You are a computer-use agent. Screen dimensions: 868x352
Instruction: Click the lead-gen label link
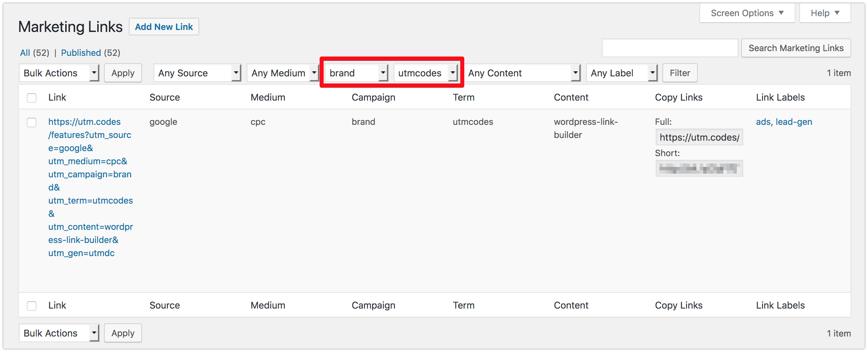point(794,122)
